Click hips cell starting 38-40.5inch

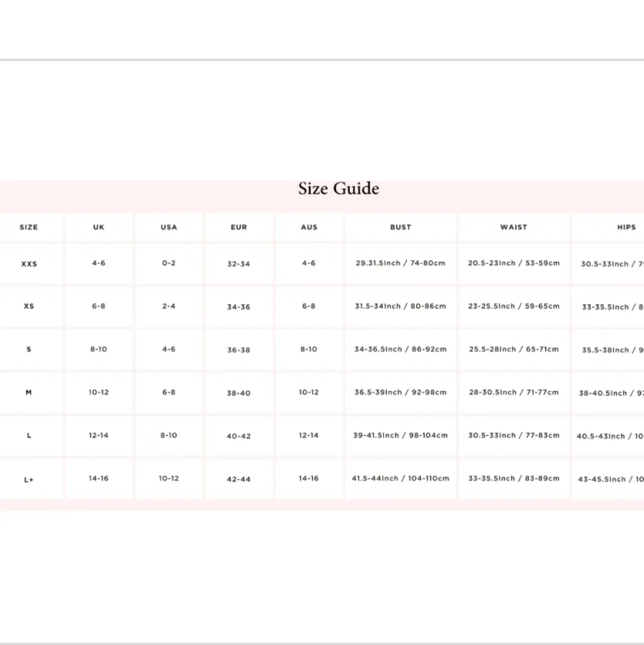(612, 393)
